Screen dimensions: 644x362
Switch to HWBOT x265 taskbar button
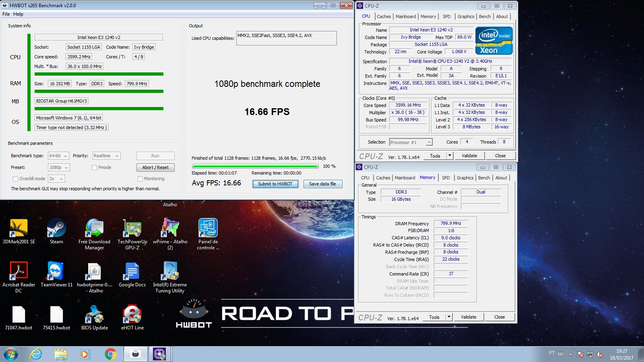(x=136, y=354)
